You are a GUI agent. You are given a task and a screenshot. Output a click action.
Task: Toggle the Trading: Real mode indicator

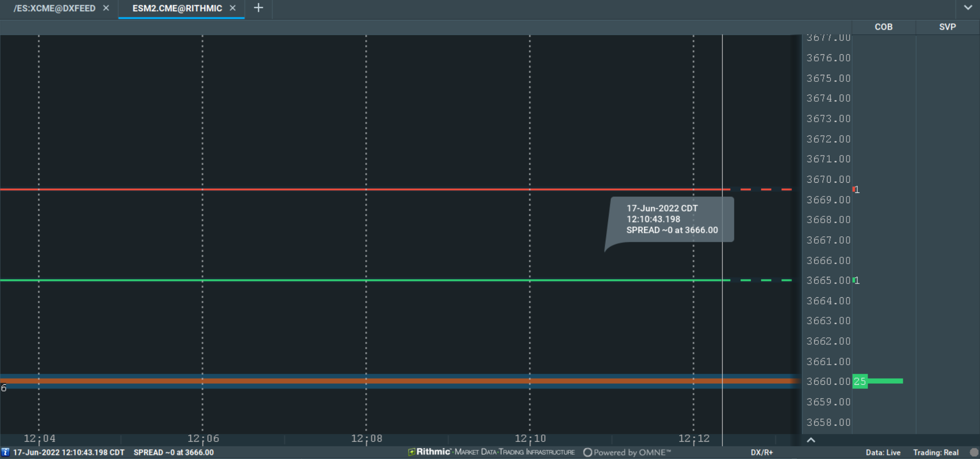[936, 452]
